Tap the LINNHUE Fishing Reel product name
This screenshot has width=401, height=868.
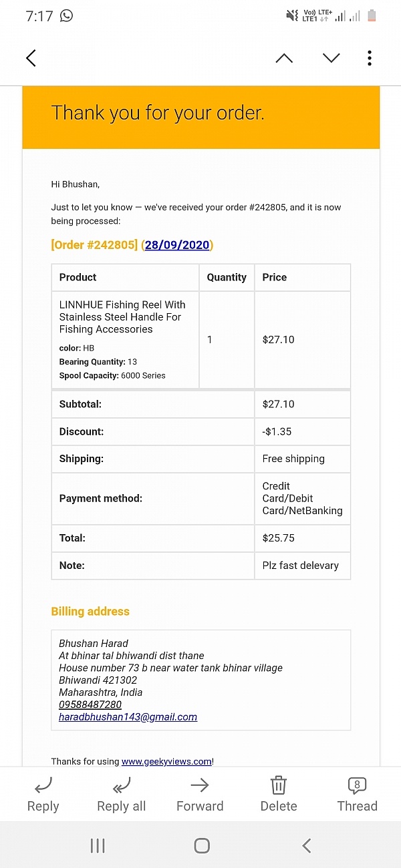pos(122,316)
